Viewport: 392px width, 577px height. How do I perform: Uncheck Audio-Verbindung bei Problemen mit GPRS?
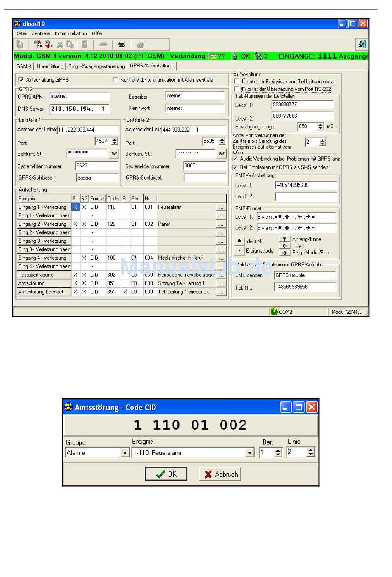[235, 158]
